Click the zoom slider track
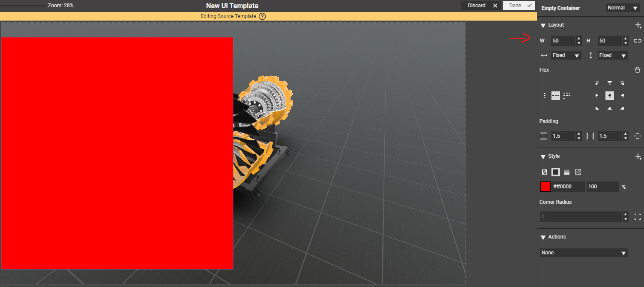This screenshot has height=287, width=644. pyautogui.click(x=22, y=6)
